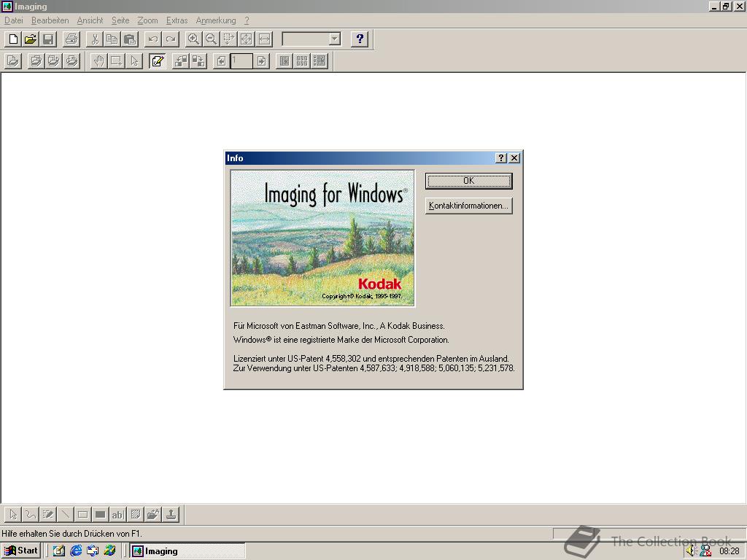Open the Ansicht menu

[x=90, y=20]
